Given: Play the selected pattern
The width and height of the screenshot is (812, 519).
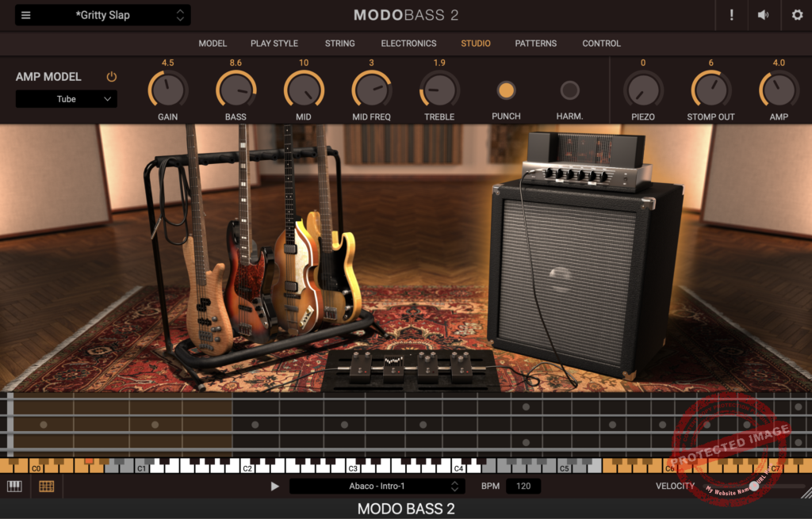Looking at the screenshot, I should coord(274,487).
